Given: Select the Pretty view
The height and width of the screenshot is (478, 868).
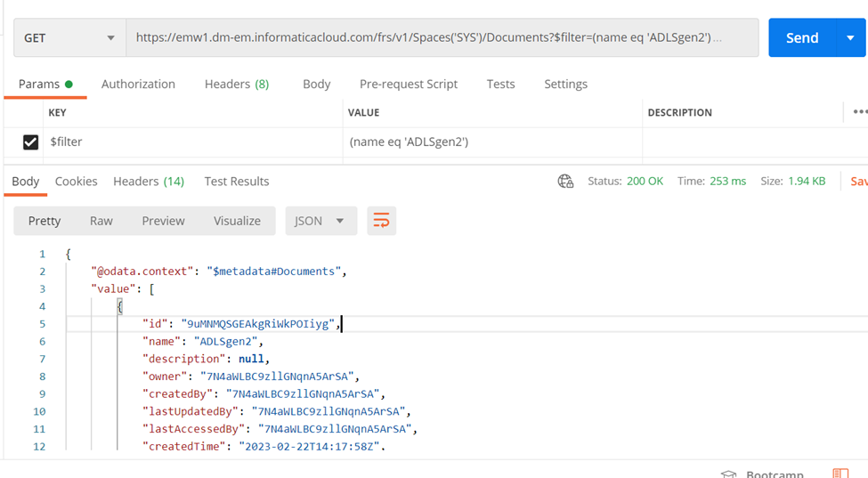Looking at the screenshot, I should pos(45,221).
